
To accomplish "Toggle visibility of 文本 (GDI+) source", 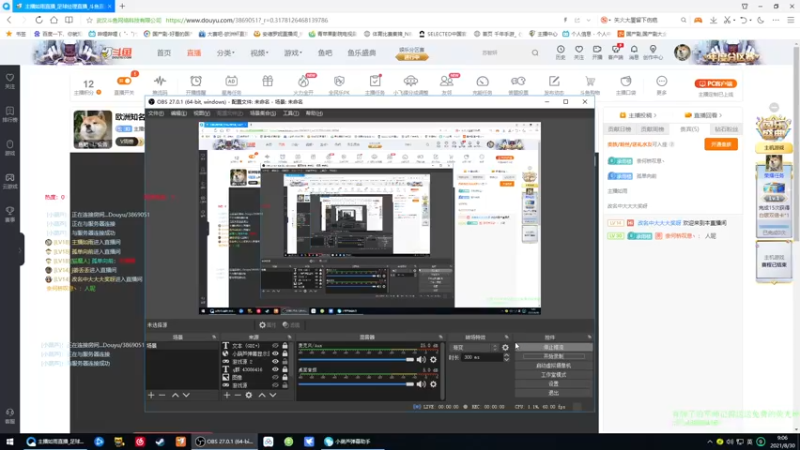I will [276, 345].
